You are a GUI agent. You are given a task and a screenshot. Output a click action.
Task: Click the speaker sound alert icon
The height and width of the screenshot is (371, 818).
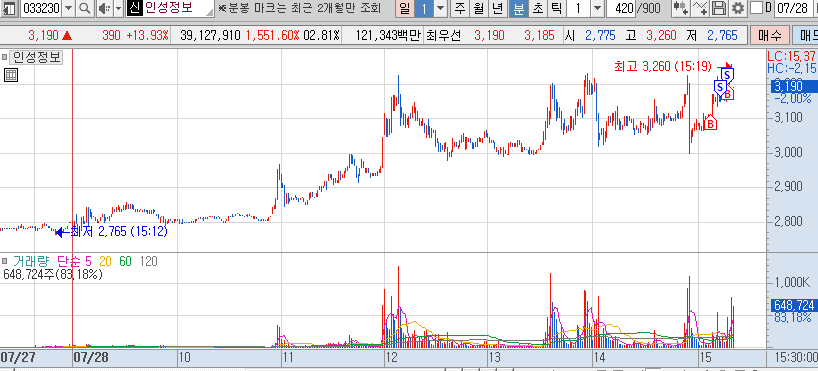(x=104, y=8)
